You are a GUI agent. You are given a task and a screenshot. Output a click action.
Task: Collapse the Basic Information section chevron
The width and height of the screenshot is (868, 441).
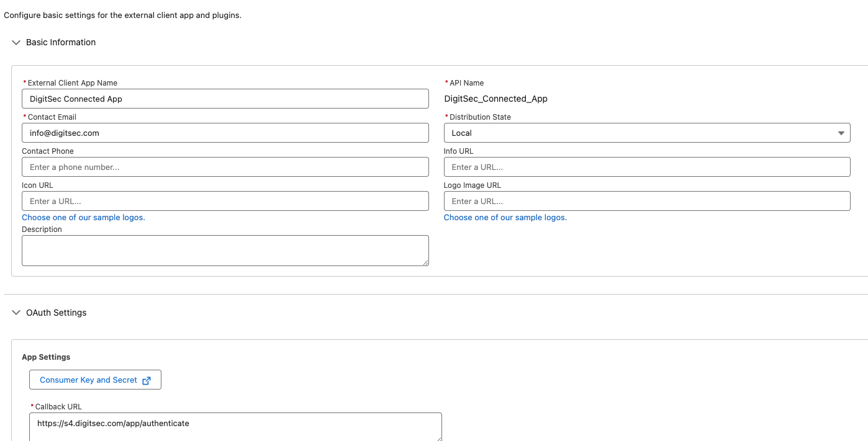point(16,43)
